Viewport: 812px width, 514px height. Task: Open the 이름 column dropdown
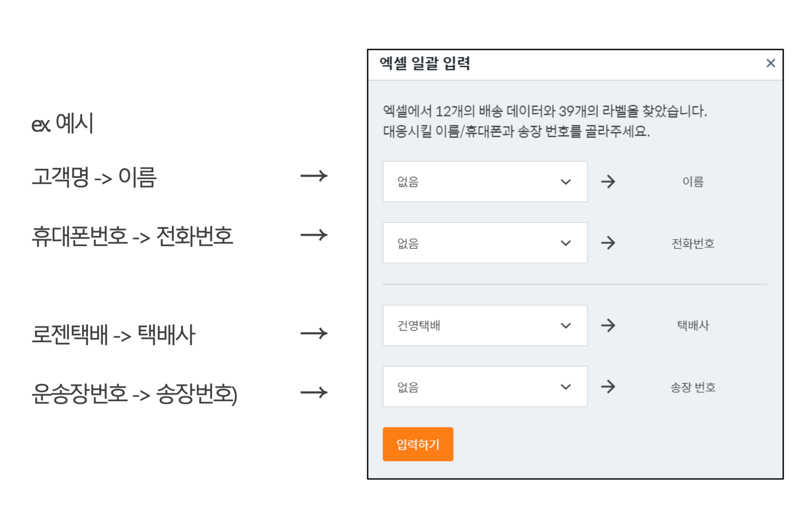[x=485, y=182]
